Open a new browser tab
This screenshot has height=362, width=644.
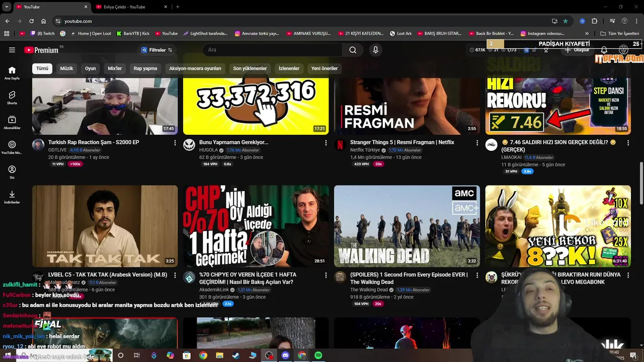pyautogui.click(x=178, y=7)
